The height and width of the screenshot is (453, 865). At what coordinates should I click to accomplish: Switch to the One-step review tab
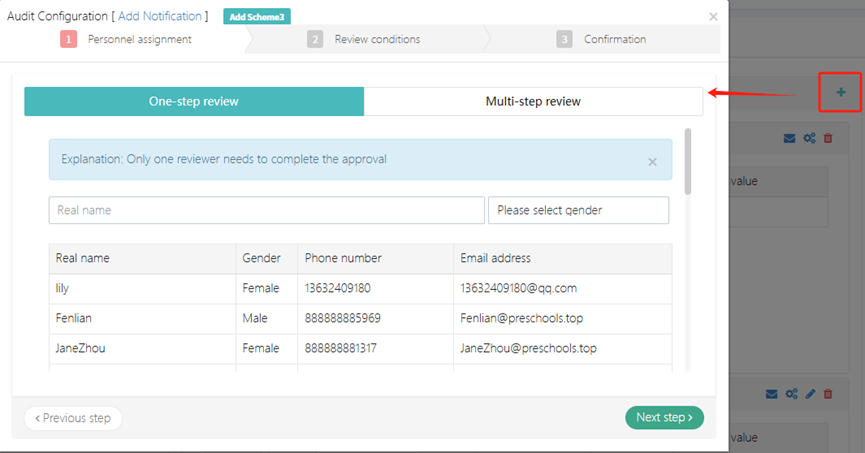(194, 101)
